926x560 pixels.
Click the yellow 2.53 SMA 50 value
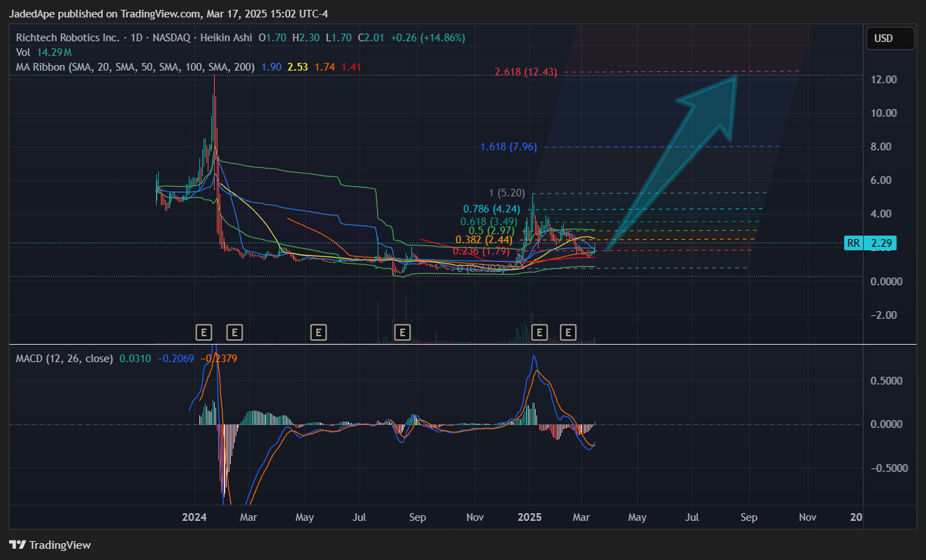(298, 67)
